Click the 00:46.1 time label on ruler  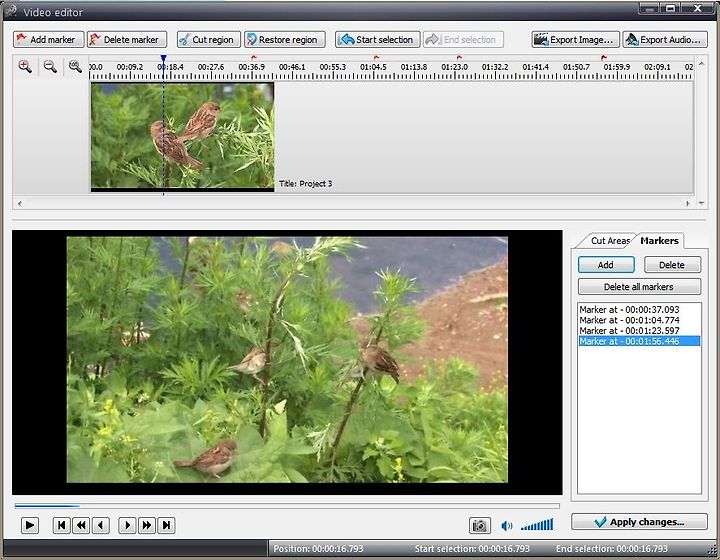292,67
